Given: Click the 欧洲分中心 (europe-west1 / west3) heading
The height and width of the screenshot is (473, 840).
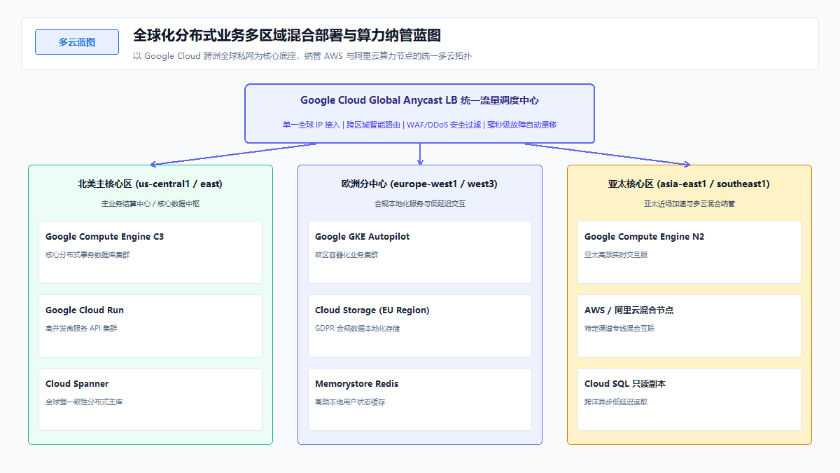Looking at the screenshot, I should pyautogui.click(x=419, y=184).
